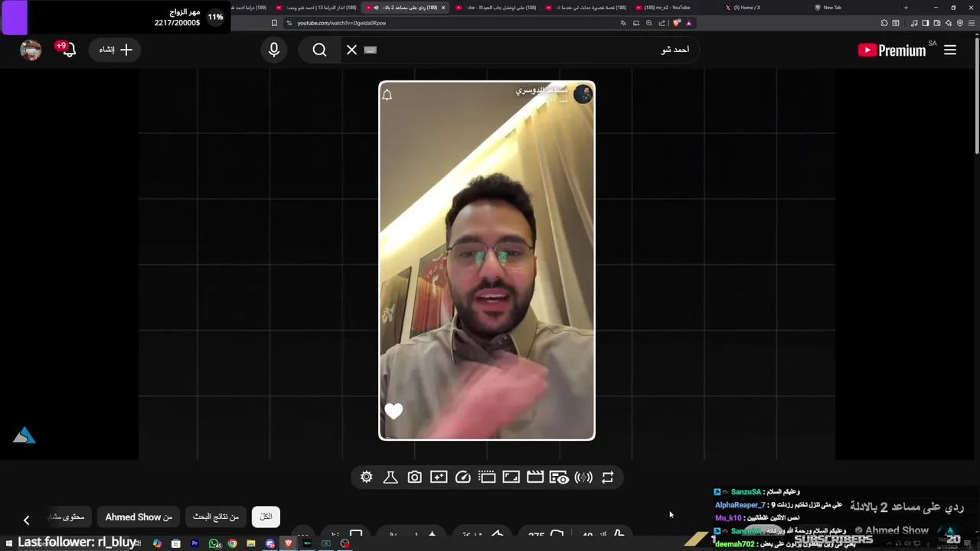Like the short with heart icon
Image resolution: width=980 pixels, height=551 pixels.
pyautogui.click(x=394, y=411)
